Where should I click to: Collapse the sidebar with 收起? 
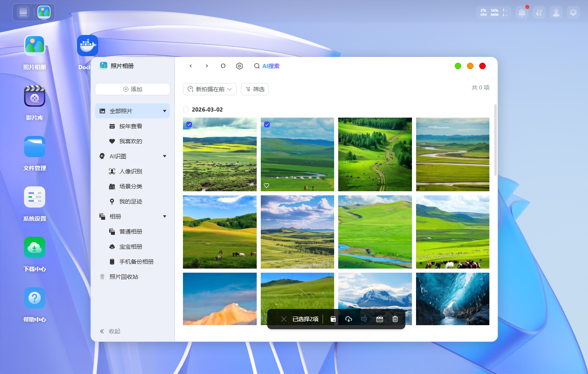point(110,331)
